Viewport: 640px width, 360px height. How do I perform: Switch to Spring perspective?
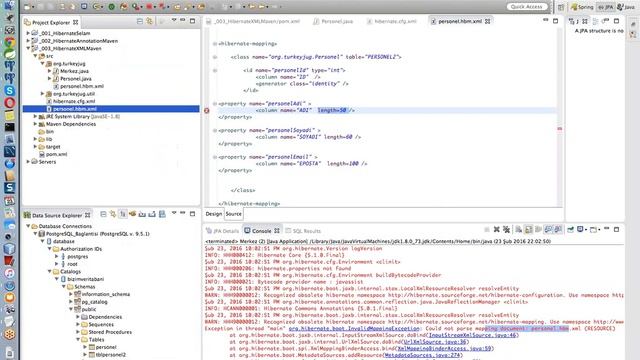(582, 7)
